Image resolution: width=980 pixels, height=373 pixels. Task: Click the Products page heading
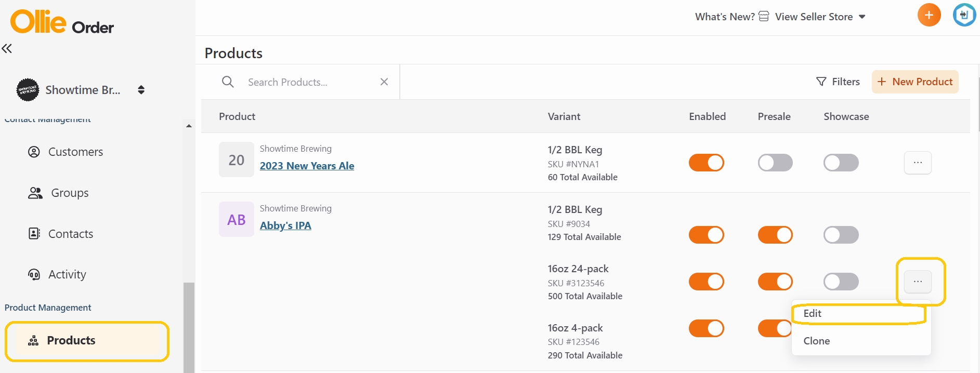[233, 53]
